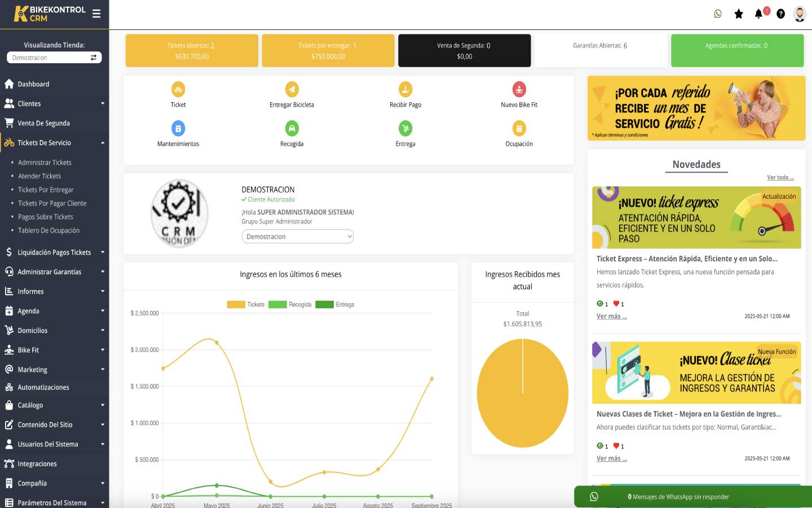Open the notifications bell icon
812x508 pixels.
coord(758,14)
